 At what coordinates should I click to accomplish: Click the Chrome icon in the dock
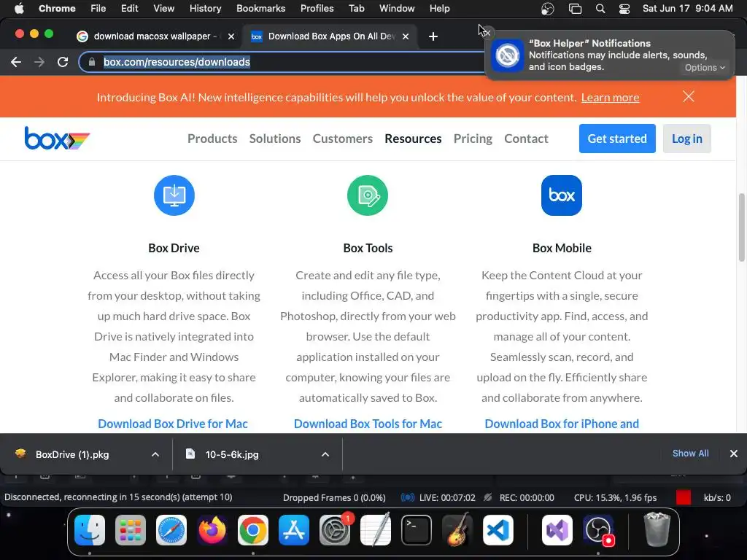(253, 530)
